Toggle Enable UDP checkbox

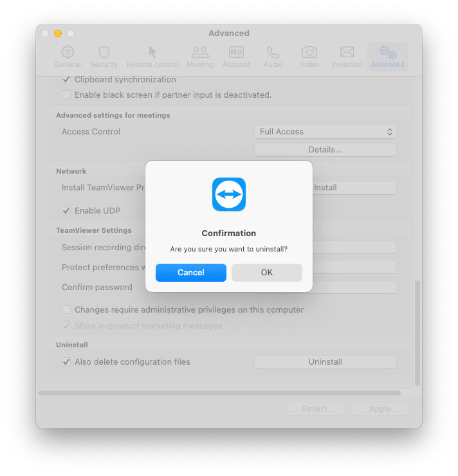[66, 210]
